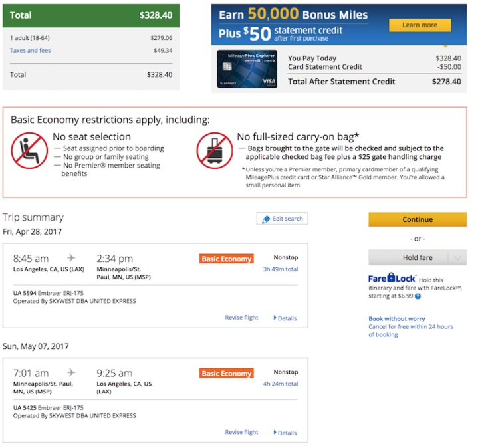
Task: Expand Details for flight UA 5425
Action: 285,433
